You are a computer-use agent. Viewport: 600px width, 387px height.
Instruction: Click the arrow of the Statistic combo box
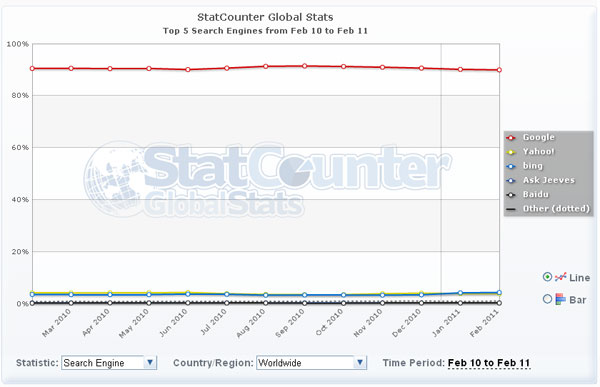150,362
